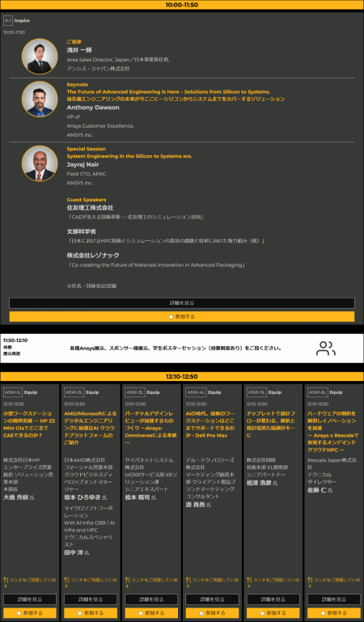Click the ASW-5L title about チップレット
Image resolution: width=364 pixels, height=622 pixels.
pos(273,424)
